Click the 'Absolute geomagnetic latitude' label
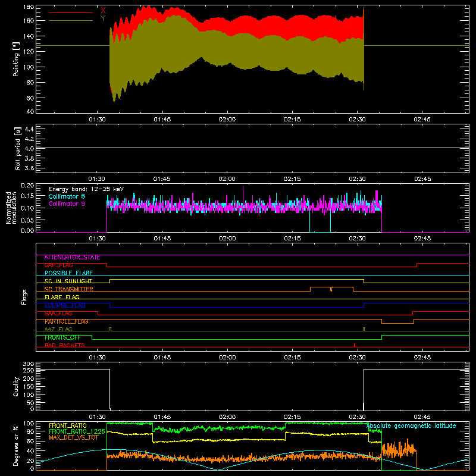This screenshot has width=476, height=476. (x=411, y=426)
